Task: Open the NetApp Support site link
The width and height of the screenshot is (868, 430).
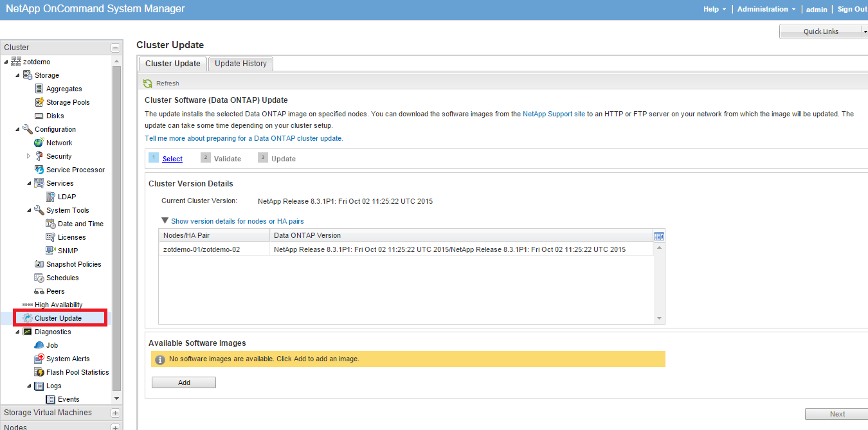Action: tap(554, 114)
